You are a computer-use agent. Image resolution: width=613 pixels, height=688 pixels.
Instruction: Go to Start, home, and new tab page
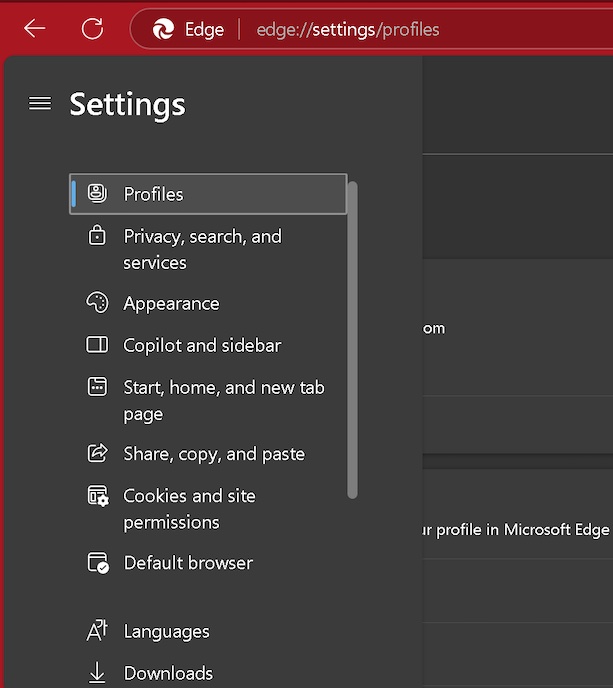pos(223,400)
